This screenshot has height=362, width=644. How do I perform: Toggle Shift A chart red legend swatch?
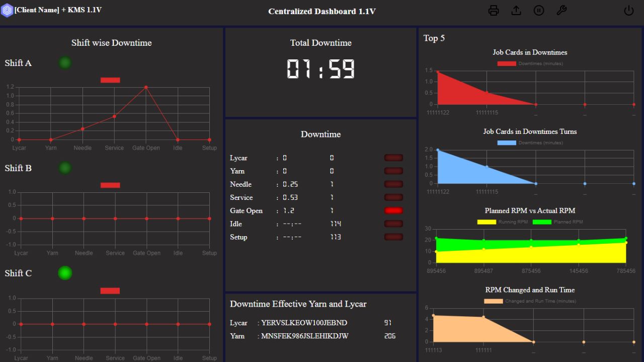pyautogui.click(x=110, y=80)
